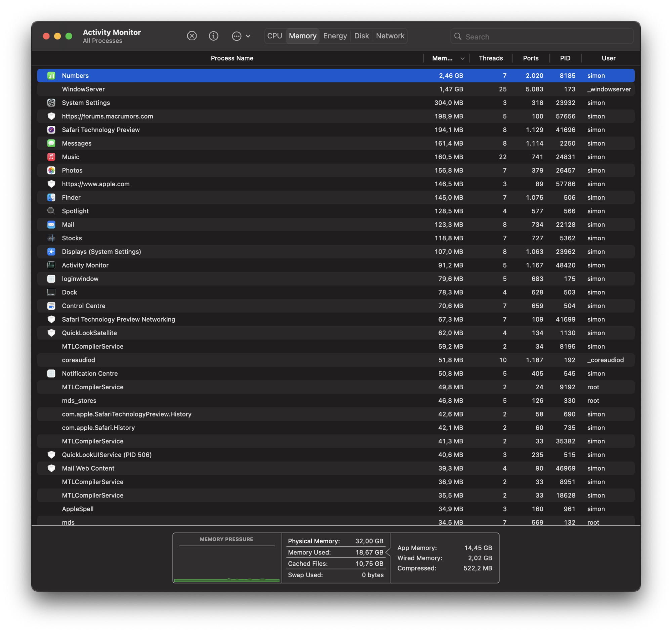Select the AppleSpell process row

336,509
